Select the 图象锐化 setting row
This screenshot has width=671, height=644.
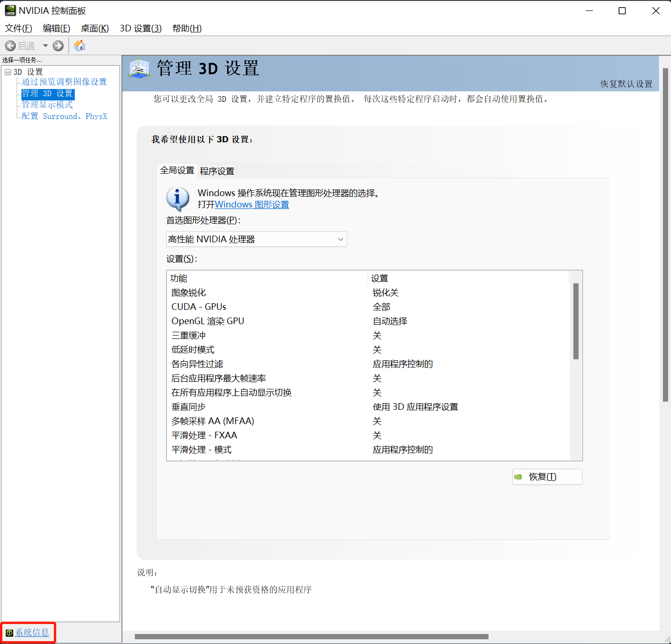[368, 293]
